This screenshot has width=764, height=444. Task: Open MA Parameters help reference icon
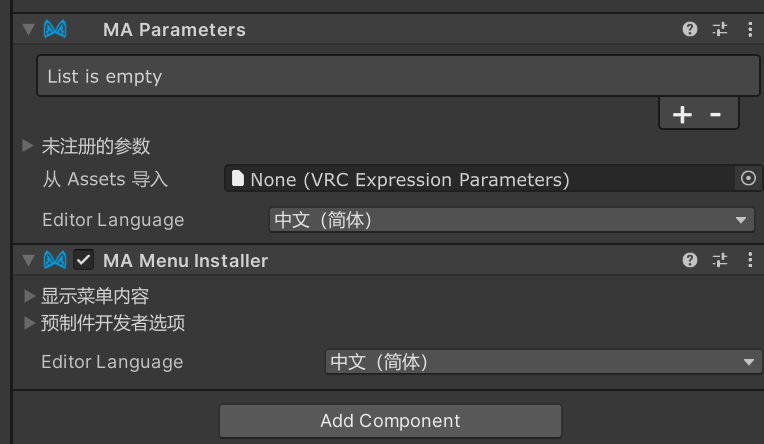point(690,30)
